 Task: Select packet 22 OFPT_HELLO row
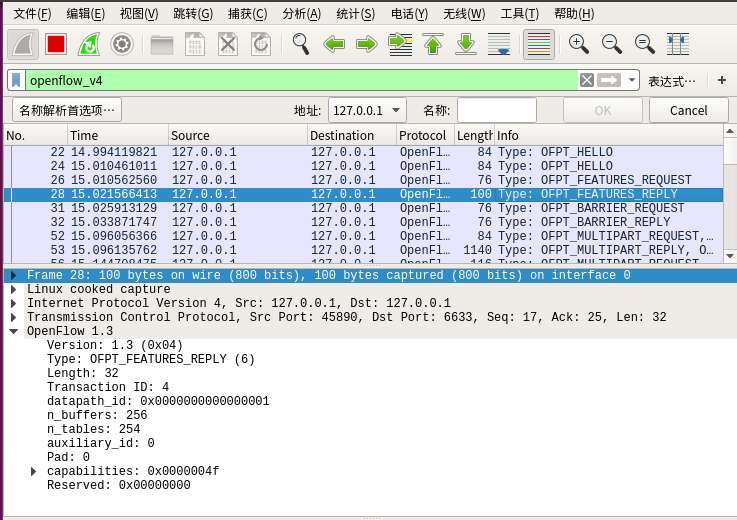click(x=363, y=152)
